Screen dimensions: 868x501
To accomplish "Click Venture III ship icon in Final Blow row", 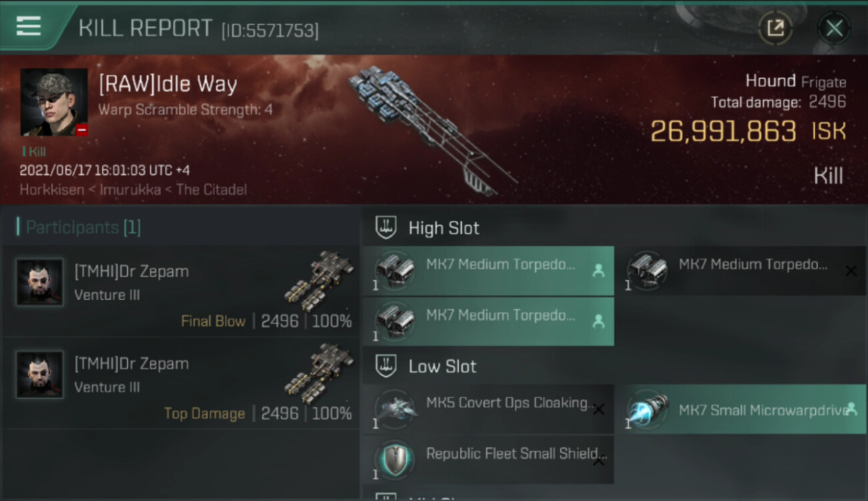I will 318,281.
